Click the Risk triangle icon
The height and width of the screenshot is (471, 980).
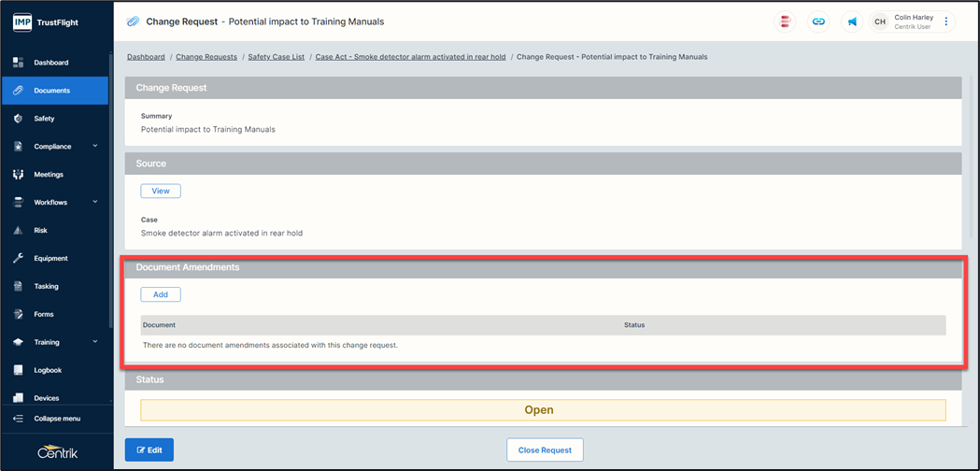coord(18,230)
